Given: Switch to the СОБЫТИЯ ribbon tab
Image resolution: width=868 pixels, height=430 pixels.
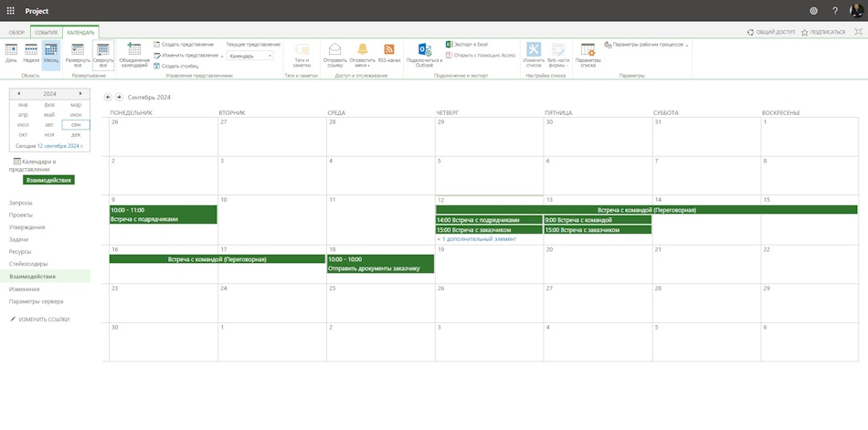Looking at the screenshot, I should (46, 32).
